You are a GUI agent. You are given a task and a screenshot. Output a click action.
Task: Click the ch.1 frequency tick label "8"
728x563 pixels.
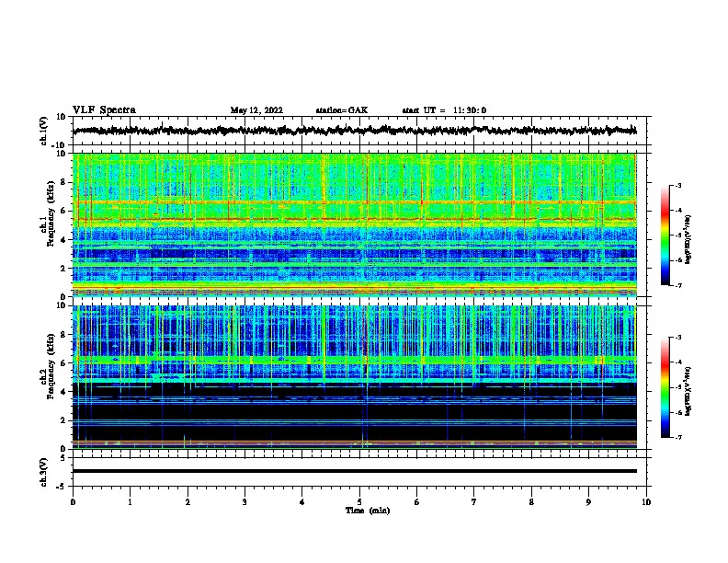pyautogui.click(x=63, y=182)
